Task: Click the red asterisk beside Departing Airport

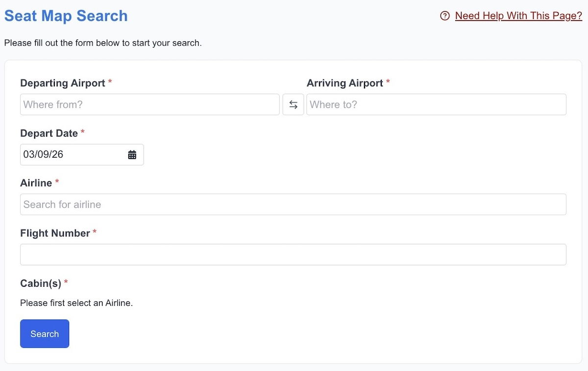Action: (x=110, y=82)
